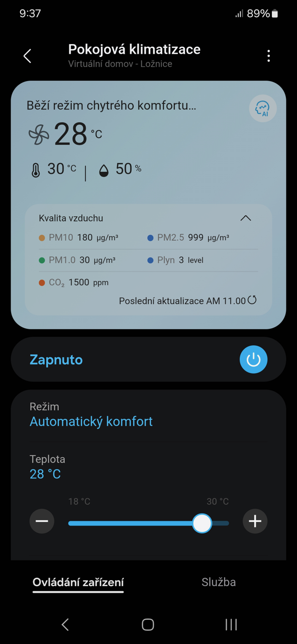Turn off the air conditioner power button
297x644 pixels.
(x=253, y=359)
